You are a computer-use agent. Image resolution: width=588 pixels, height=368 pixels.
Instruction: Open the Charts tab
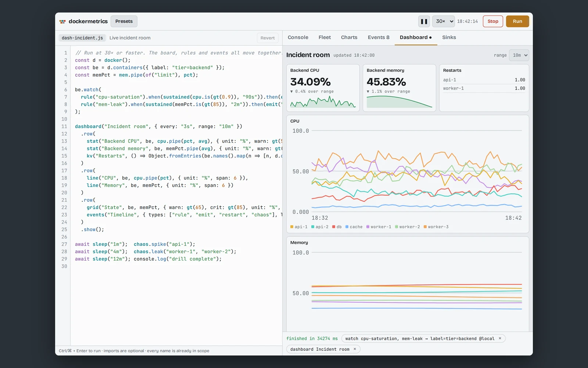pos(349,38)
